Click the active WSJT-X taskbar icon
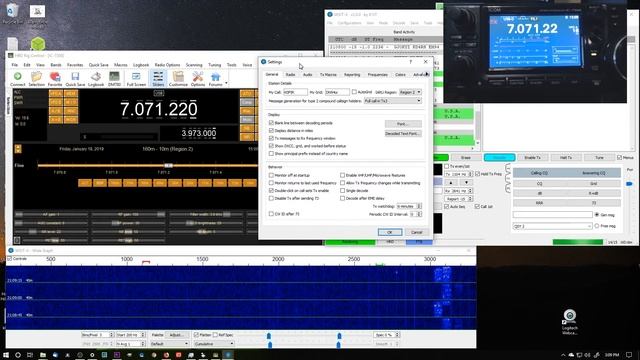The height and width of the screenshot is (360, 640). pyautogui.click(x=228, y=355)
